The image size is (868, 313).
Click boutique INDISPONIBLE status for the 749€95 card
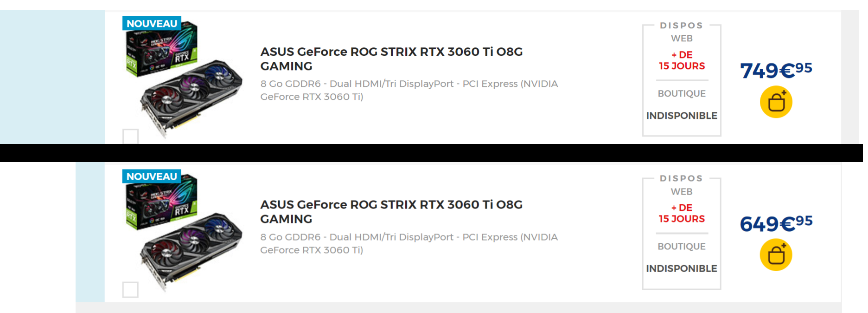[682, 116]
